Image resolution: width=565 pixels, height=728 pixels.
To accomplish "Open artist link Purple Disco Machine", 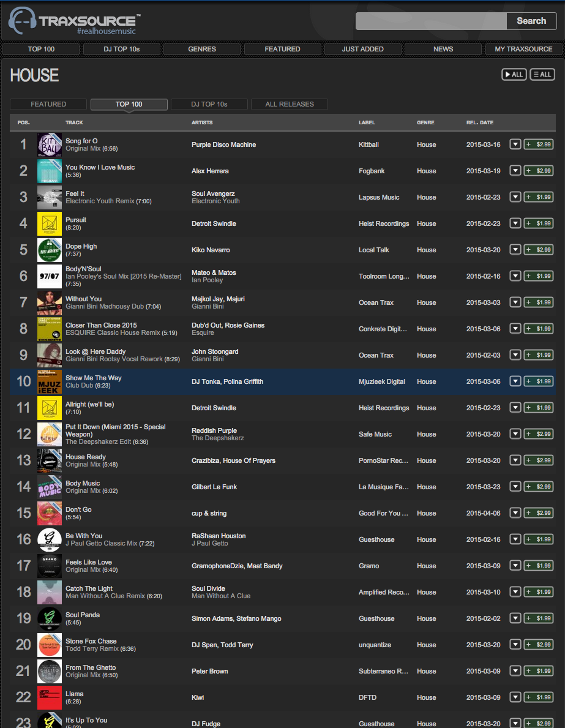I will coord(223,144).
